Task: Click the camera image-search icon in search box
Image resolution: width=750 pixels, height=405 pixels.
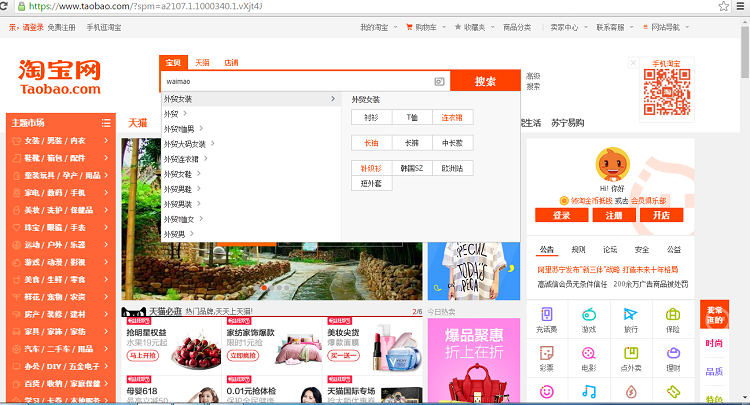Action: point(439,81)
